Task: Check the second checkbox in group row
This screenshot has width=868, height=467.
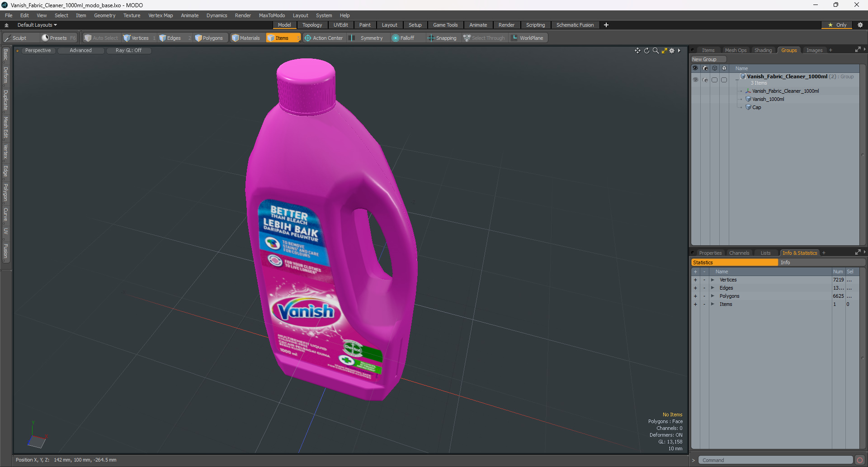Action: [724, 80]
